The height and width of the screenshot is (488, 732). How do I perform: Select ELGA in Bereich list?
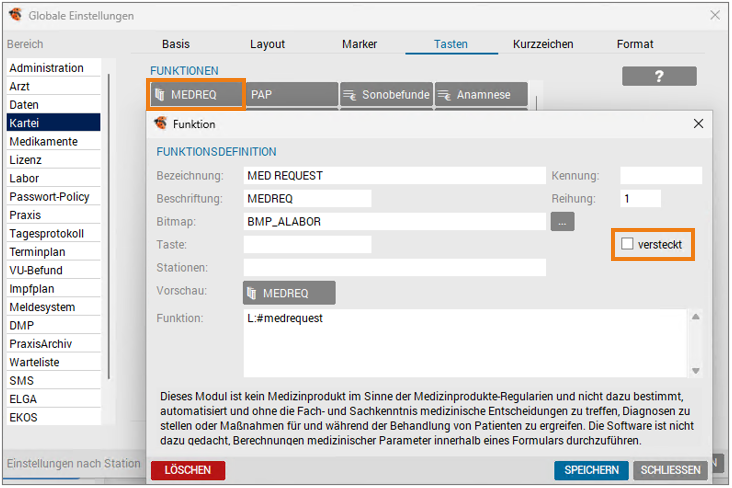coord(54,399)
